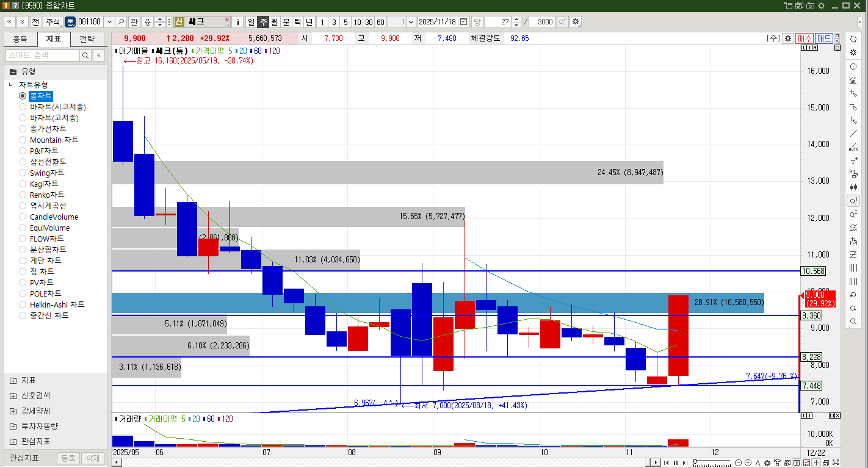Open the stock info 'i' button
Viewport: 868px width, 468px height.
(238, 22)
